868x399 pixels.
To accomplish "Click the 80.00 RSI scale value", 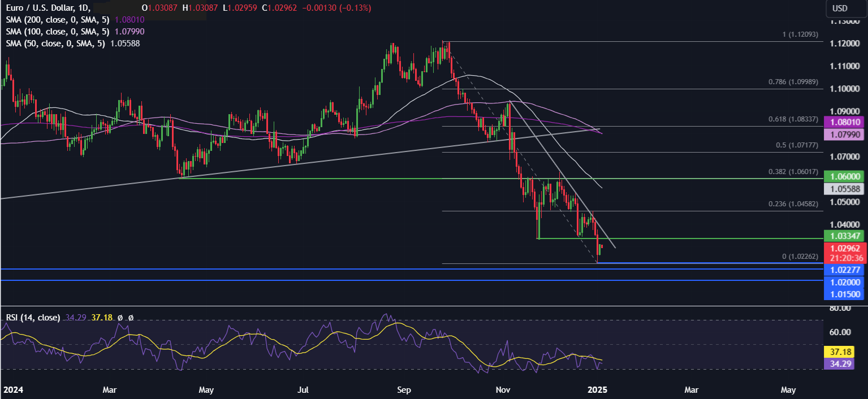I will [x=841, y=309].
